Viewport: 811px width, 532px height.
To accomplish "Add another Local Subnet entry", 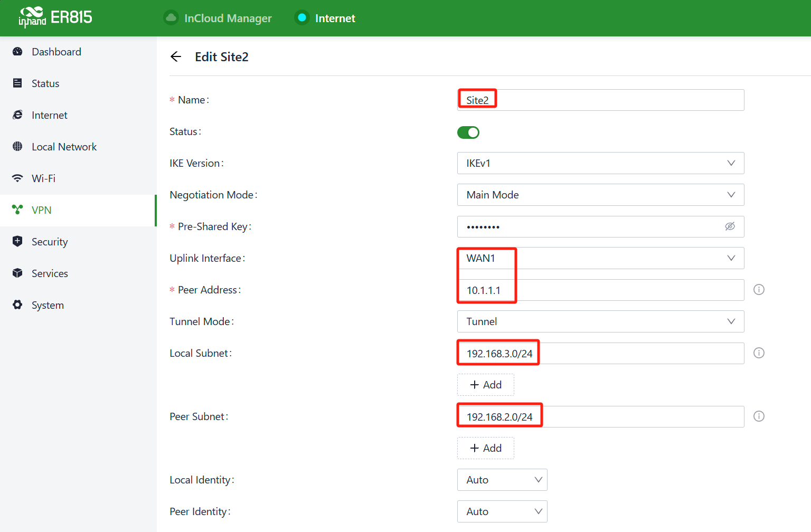I will (485, 385).
